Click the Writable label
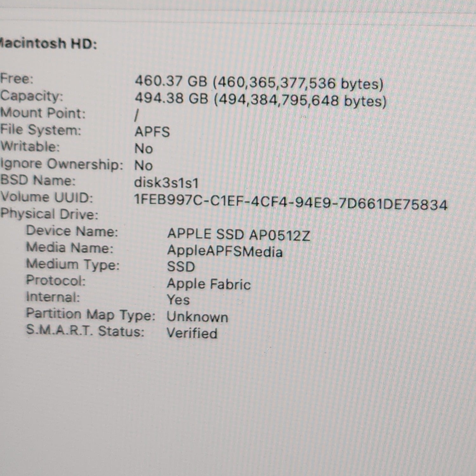 30,146
